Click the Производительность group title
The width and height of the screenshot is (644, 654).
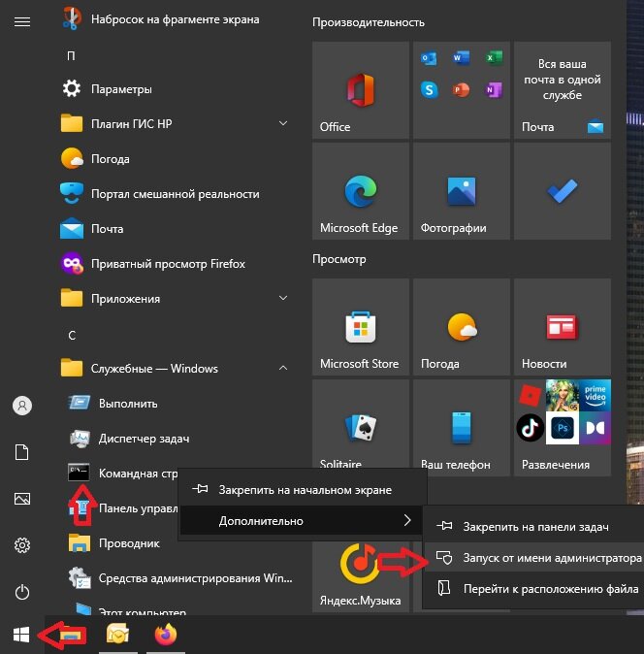(x=369, y=22)
